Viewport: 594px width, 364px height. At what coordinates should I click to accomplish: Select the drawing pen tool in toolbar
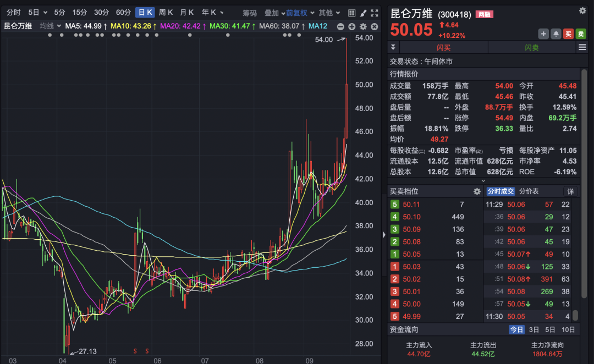click(x=362, y=12)
